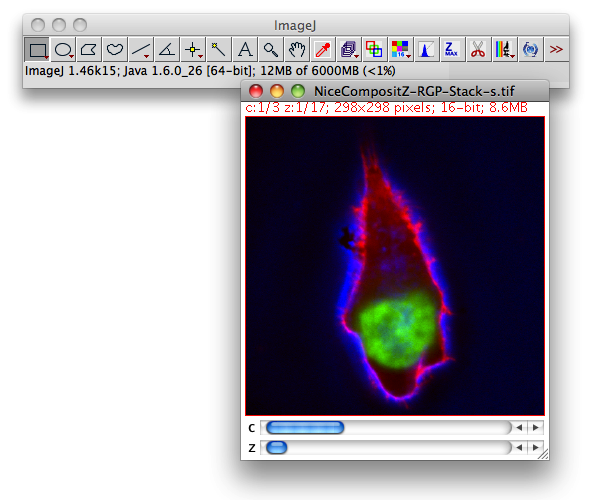Image resolution: width=589 pixels, height=500 pixels.
Task: Select the Wand tracing tool
Action: 219,49
